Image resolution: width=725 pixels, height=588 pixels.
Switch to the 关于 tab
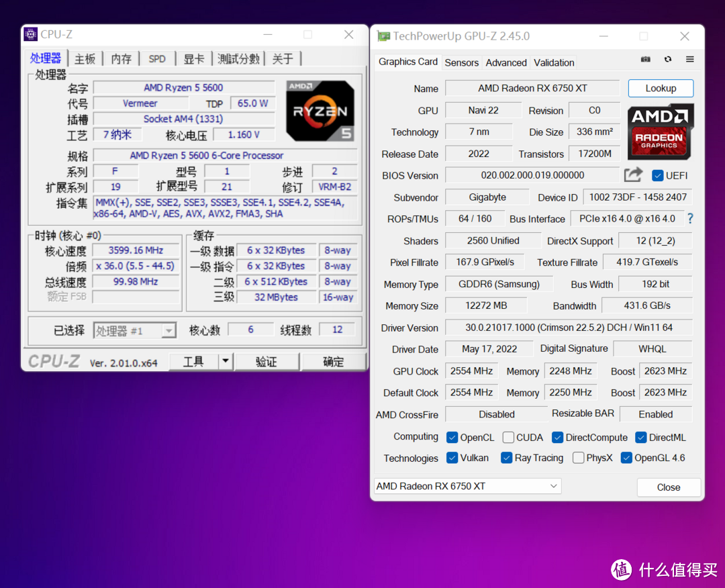(283, 59)
